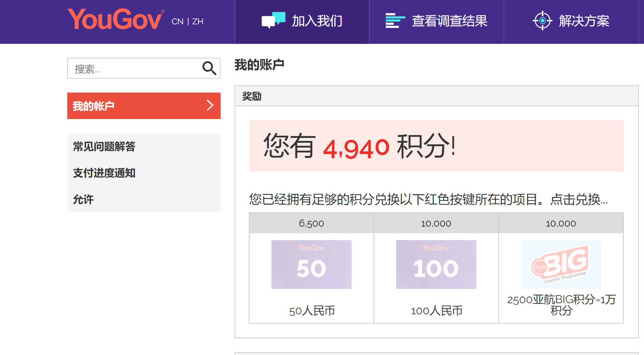Click the chat bubbles icon for 加入我们
Viewport: 644px width, 355px height.
[273, 20]
